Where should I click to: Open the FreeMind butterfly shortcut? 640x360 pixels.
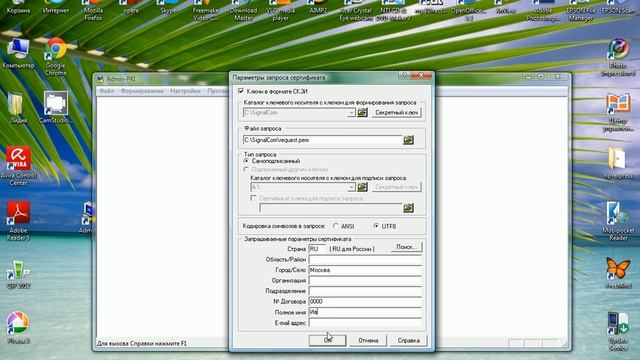618,273
